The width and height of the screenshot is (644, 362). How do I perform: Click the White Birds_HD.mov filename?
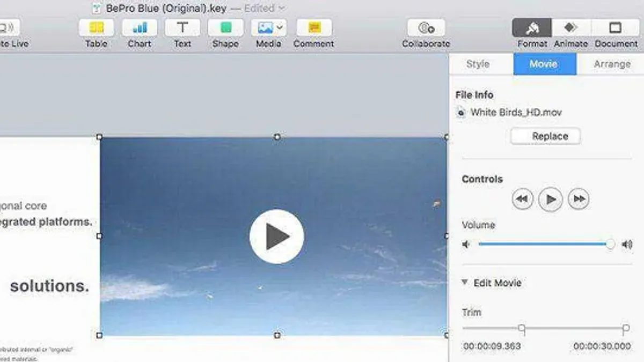click(516, 113)
